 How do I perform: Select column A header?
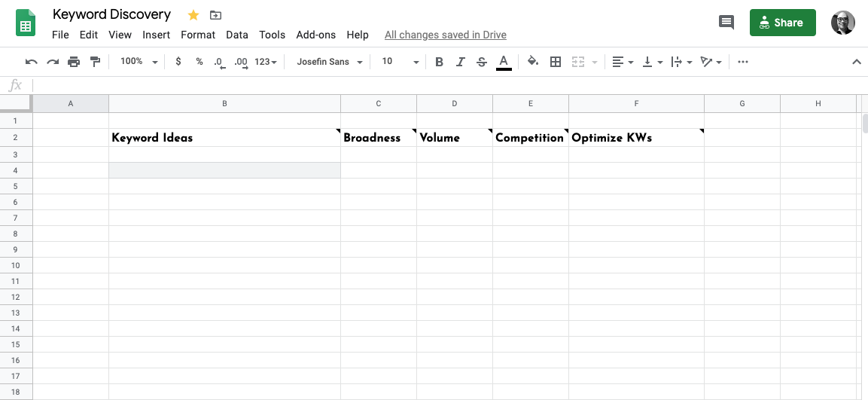(x=70, y=104)
